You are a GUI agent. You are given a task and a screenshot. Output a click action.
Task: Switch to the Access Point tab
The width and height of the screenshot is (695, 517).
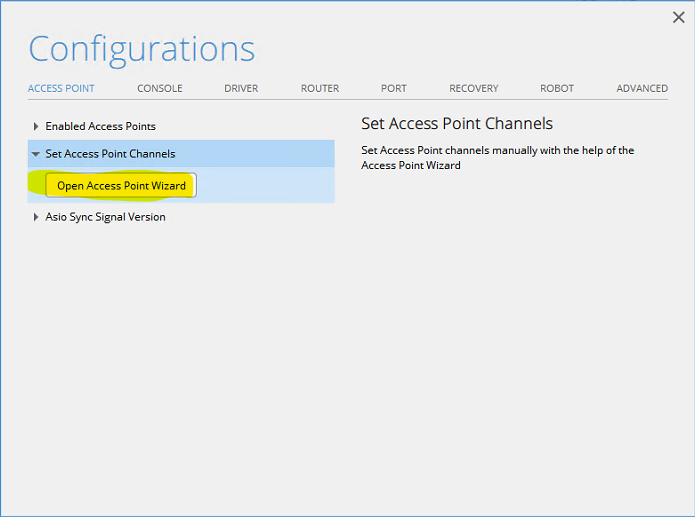pyautogui.click(x=61, y=88)
